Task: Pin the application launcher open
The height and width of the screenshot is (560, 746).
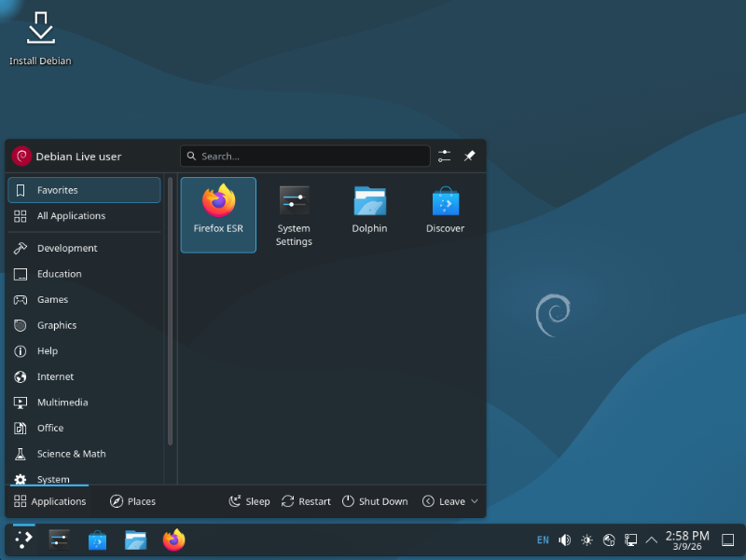Action: 470,156
